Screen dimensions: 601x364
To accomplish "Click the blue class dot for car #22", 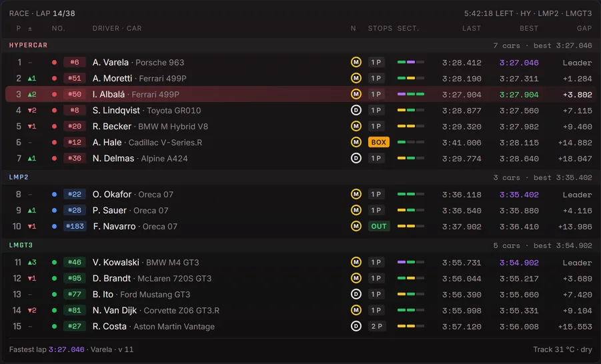I will [x=55, y=195].
